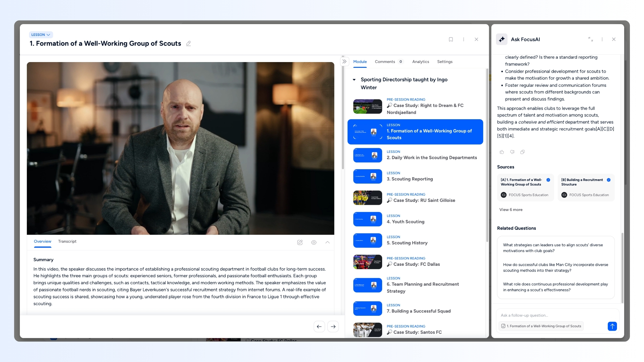Click View 6 more sources
This screenshot has width=644, height=362.
tap(511, 210)
